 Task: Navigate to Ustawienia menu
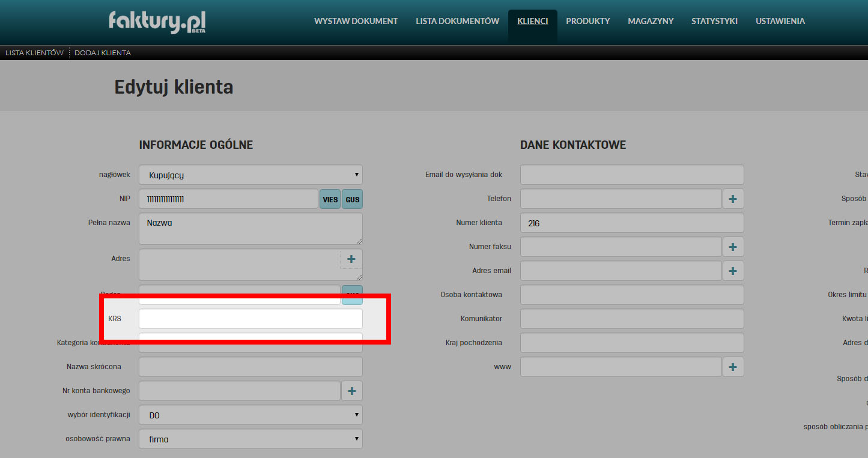(780, 21)
